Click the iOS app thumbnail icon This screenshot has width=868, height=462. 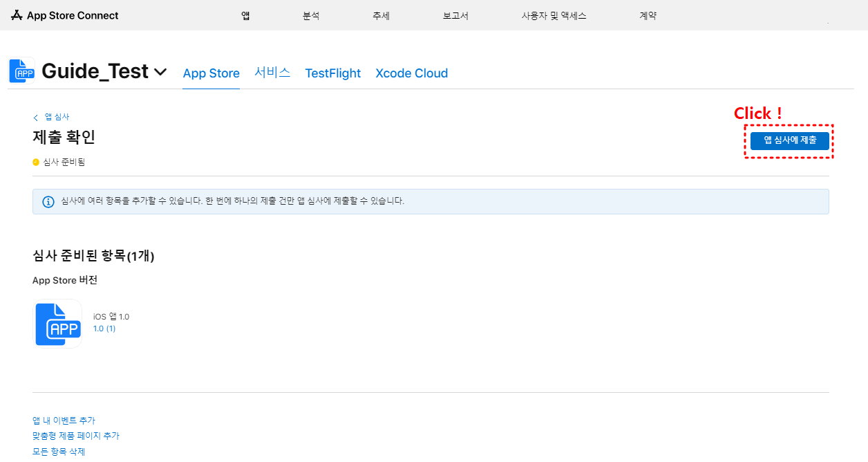tap(58, 323)
